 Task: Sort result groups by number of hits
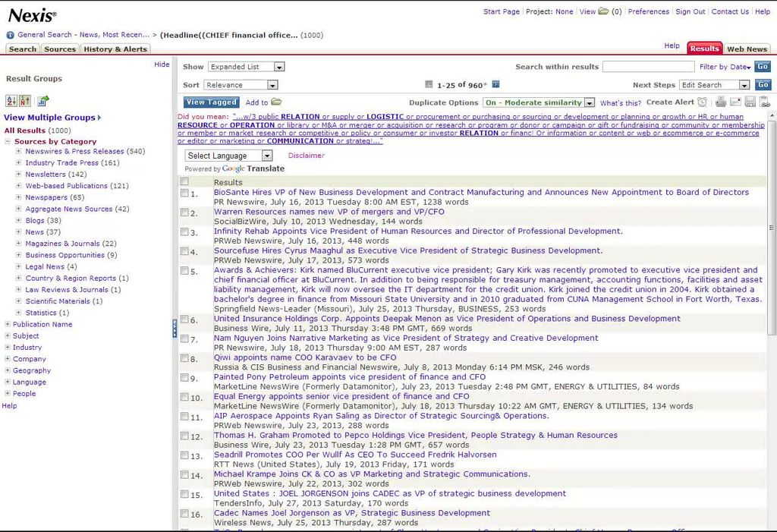[x=25, y=101]
